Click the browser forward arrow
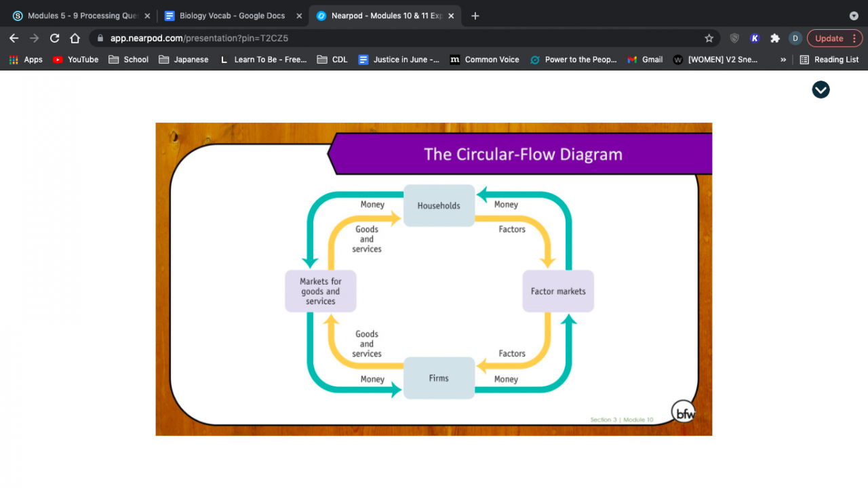Screen dimensions: 868x488 tap(34, 39)
